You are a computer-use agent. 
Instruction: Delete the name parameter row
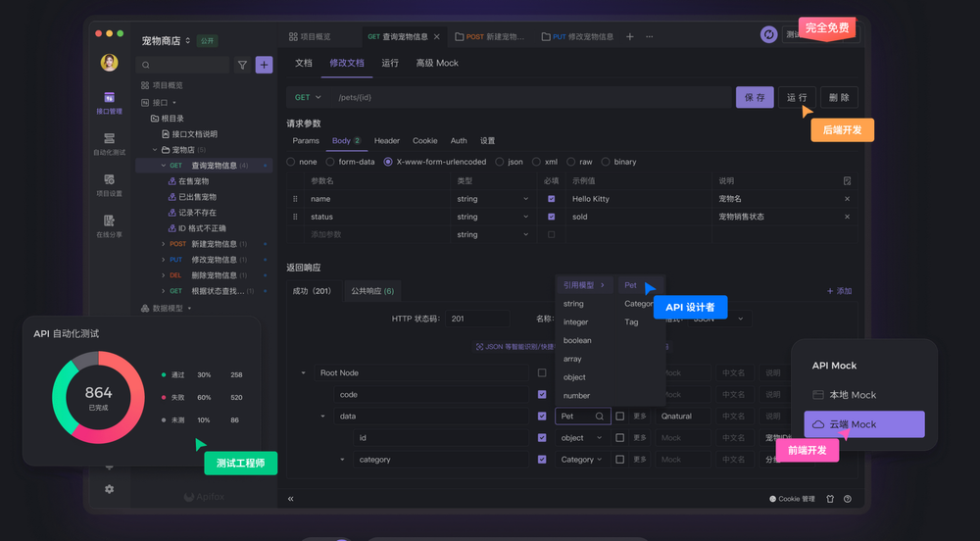pyautogui.click(x=847, y=199)
